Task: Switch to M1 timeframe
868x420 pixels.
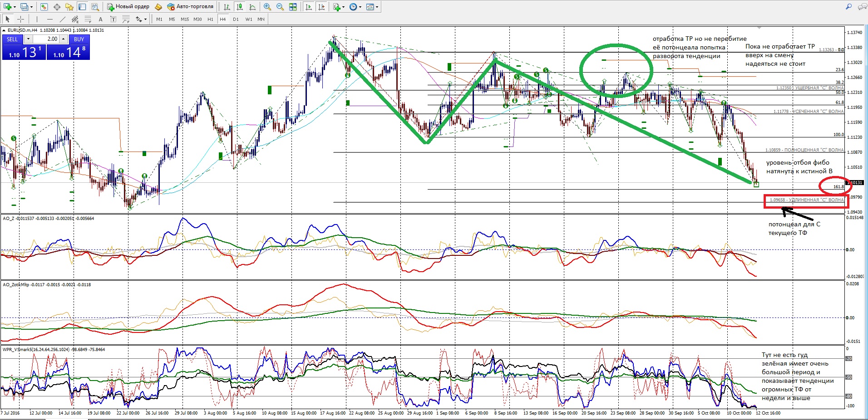Action: coord(159,19)
